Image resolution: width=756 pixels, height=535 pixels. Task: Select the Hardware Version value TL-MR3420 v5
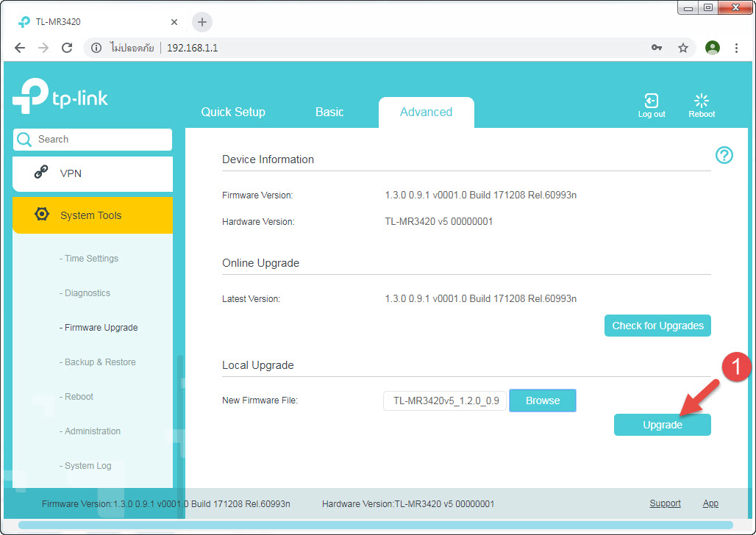tap(439, 222)
